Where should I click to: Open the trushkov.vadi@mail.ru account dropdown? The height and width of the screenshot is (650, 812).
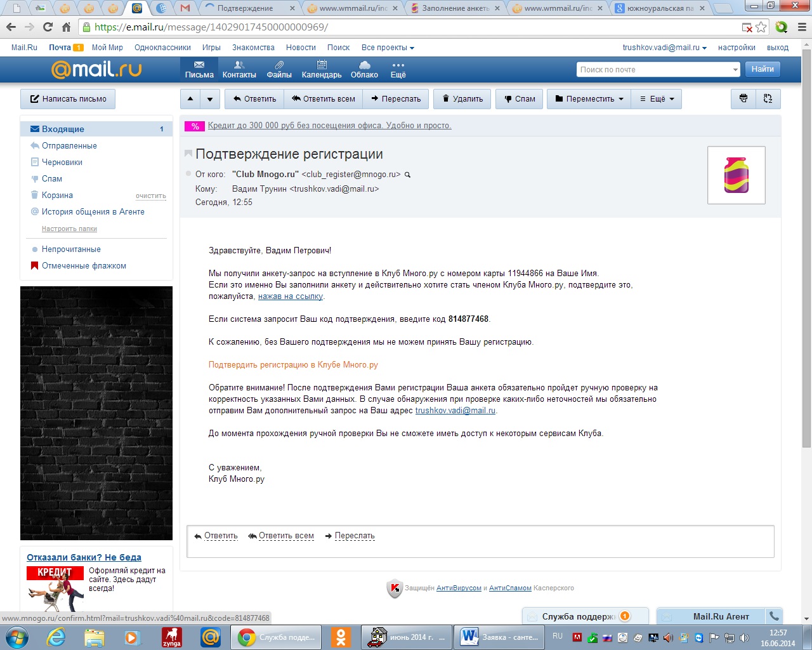click(x=664, y=48)
